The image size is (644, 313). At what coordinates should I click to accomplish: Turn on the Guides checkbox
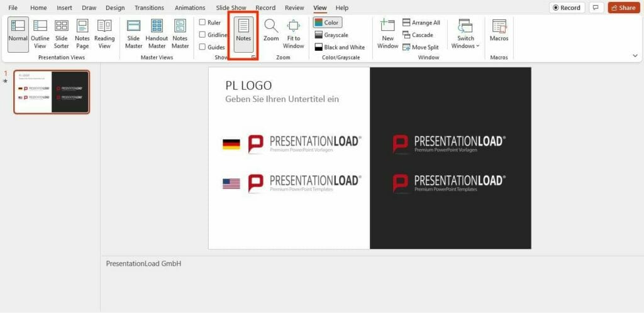pyautogui.click(x=203, y=47)
